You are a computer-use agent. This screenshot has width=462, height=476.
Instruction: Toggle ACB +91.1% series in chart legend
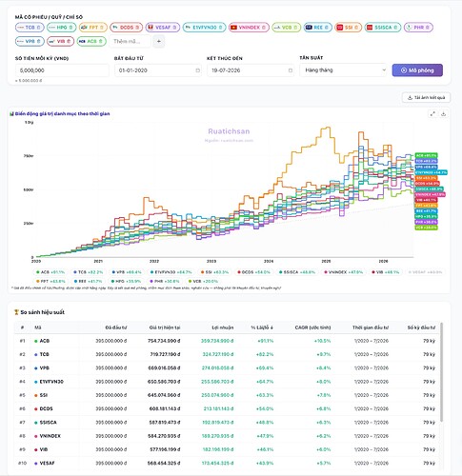coord(50,272)
